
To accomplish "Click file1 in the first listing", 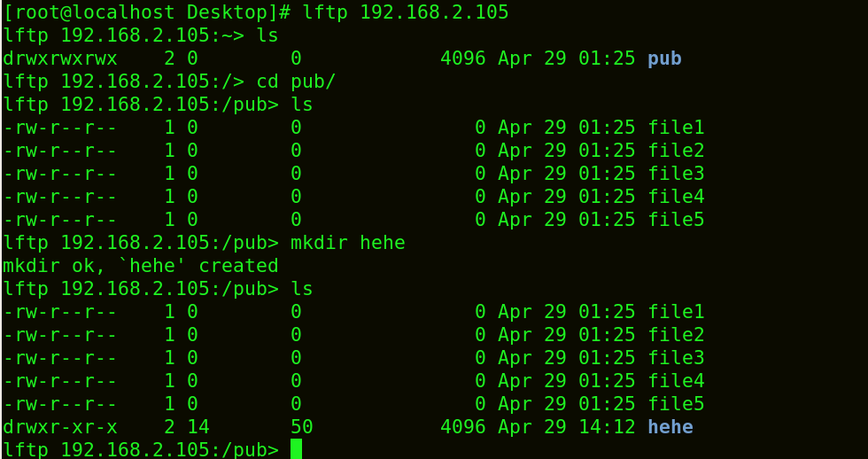I will click(x=676, y=128).
